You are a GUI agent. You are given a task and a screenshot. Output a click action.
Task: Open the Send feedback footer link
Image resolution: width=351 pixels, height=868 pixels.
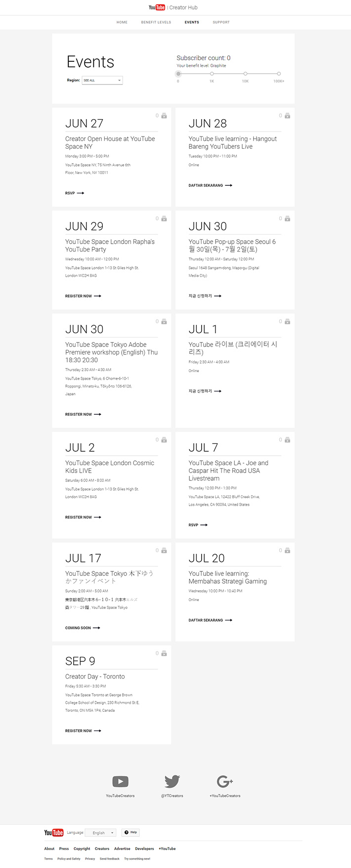(x=110, y=859)
